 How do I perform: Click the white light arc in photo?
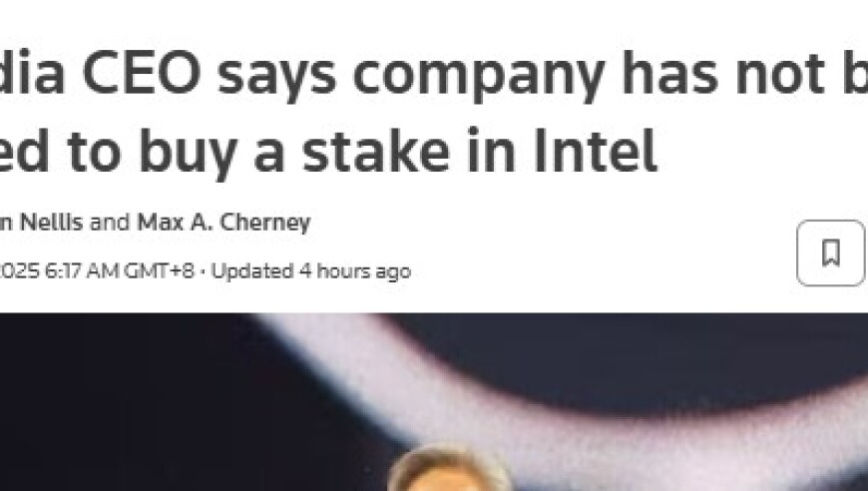(554, 387)
